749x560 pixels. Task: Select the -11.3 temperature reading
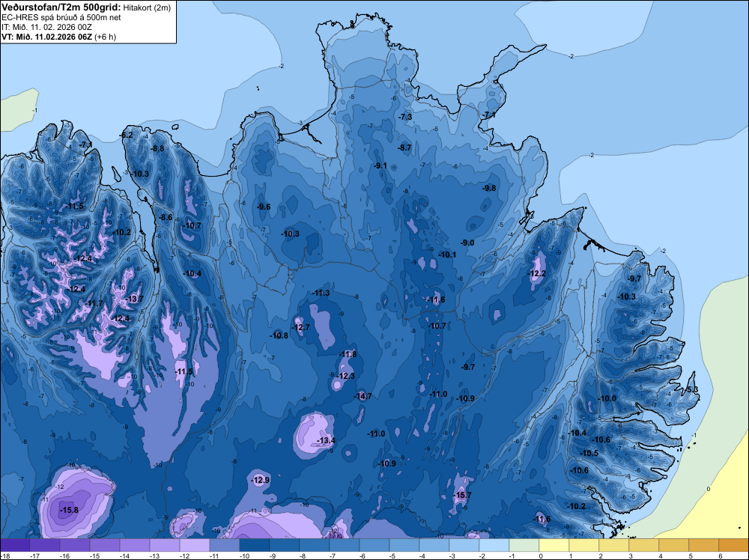(321, 293)
